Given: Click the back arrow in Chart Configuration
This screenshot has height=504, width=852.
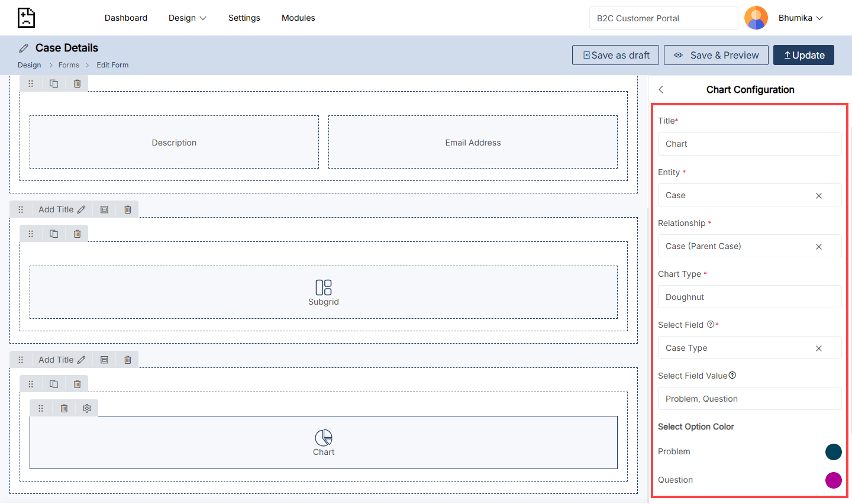Looking at the screenshot, I should (661, 89).
